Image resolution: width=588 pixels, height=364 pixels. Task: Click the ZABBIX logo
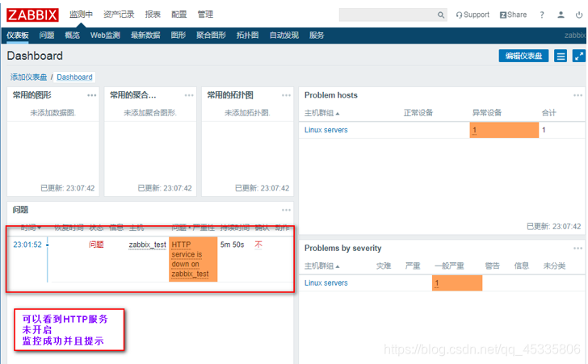(32, 15)
